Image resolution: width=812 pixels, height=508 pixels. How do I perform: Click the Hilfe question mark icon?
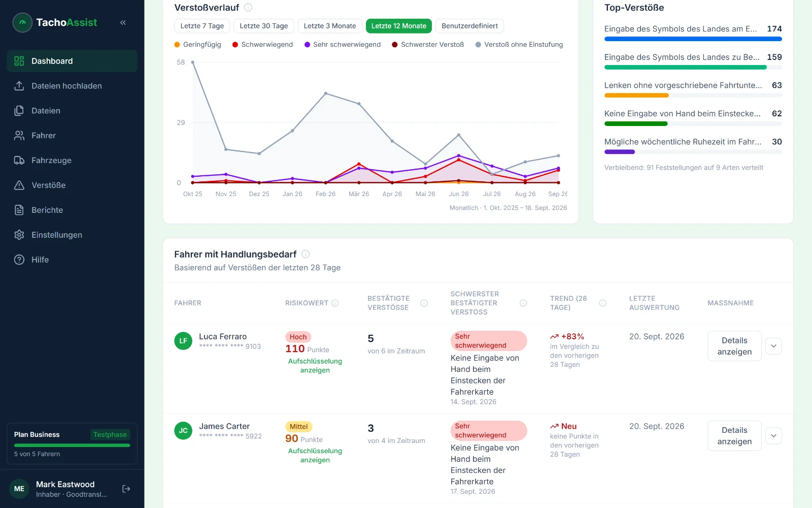click(x=19, y=260)
